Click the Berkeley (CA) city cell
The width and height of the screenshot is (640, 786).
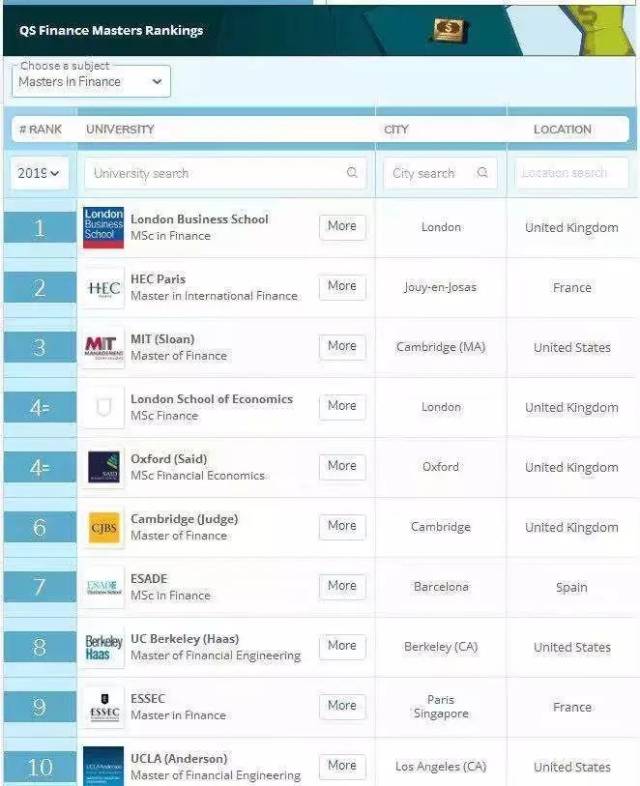(x=441, y=647)
